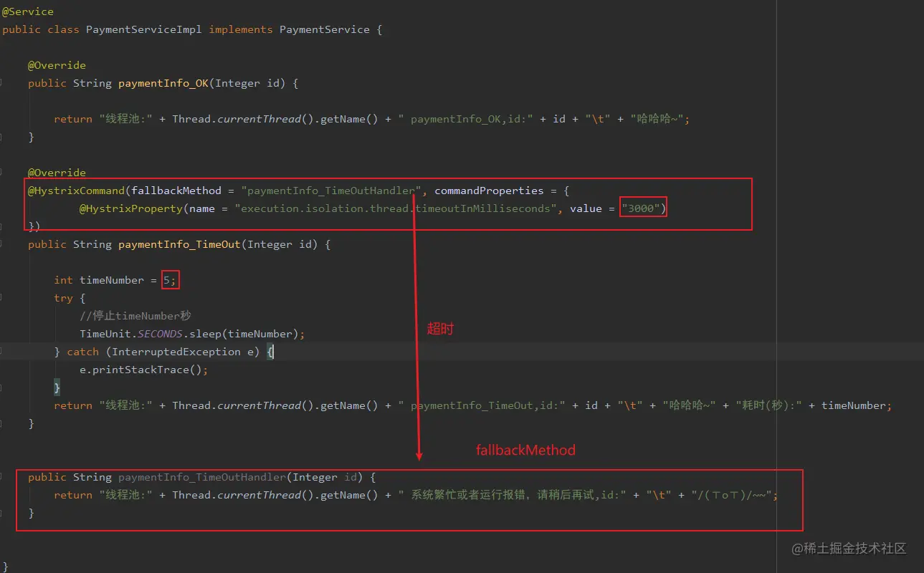This screenshot has height=573, width=924.
Task: Click the "3000" timeout value
Action: point(641,208)
